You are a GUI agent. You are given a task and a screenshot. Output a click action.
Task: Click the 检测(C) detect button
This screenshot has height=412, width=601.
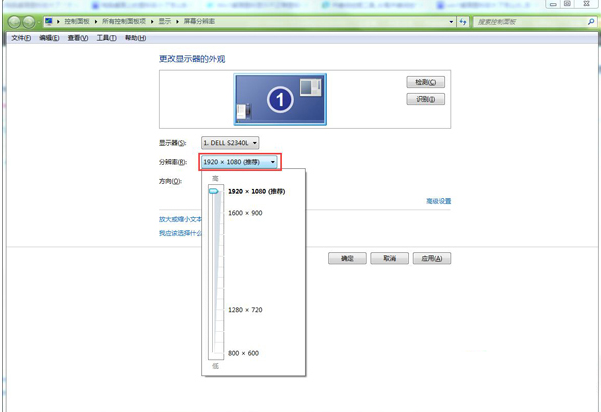425,82
